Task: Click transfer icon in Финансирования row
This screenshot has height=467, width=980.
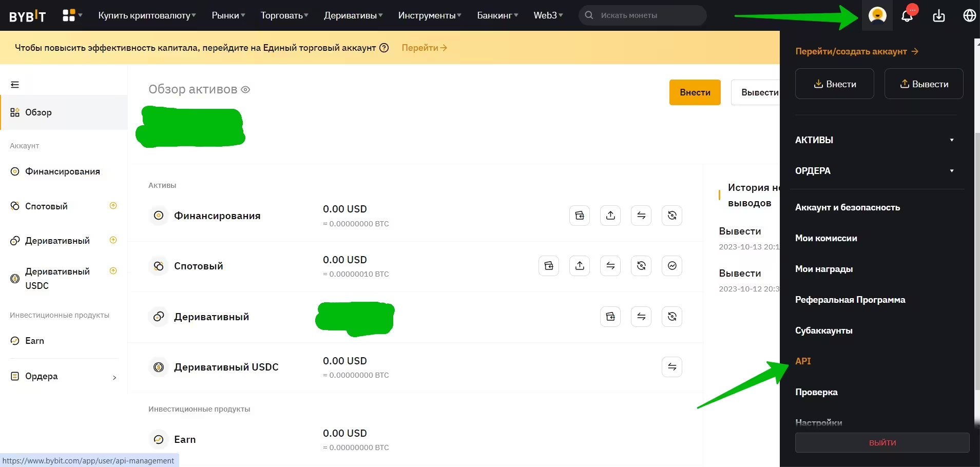Action: [641, 216]
